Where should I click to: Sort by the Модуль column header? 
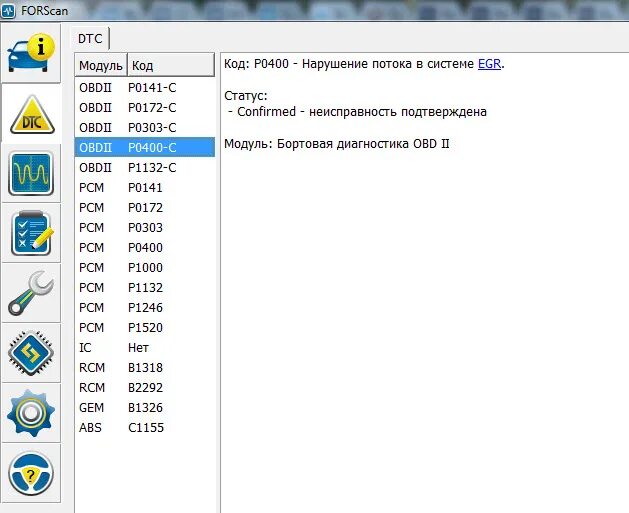coord(101,65)
